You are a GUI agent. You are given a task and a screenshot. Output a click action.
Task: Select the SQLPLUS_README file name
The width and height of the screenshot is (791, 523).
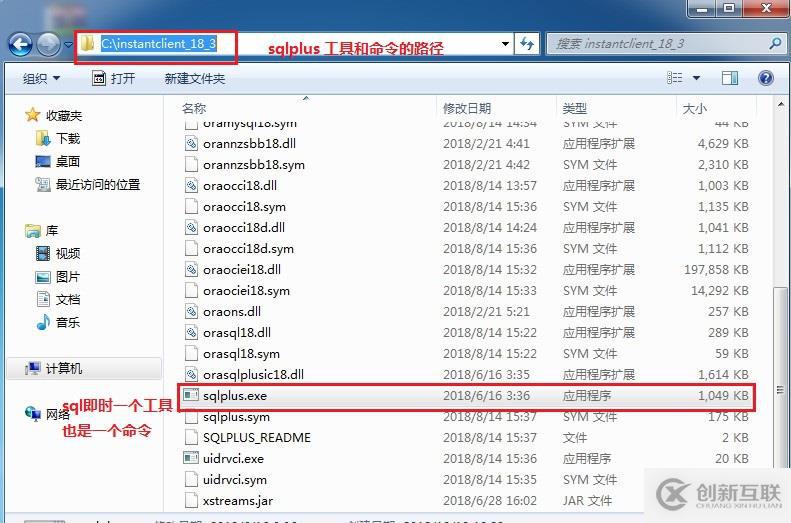click(257, 438)
